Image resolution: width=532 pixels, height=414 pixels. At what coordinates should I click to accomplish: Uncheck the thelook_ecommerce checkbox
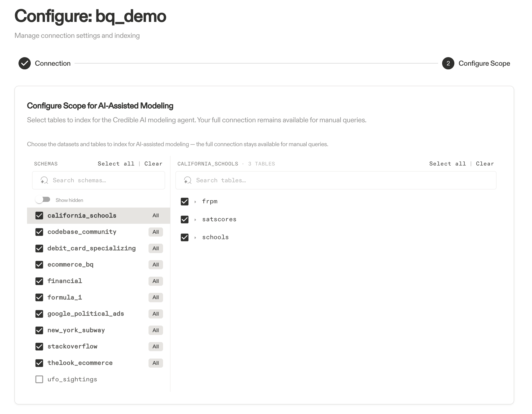(39, 363)
